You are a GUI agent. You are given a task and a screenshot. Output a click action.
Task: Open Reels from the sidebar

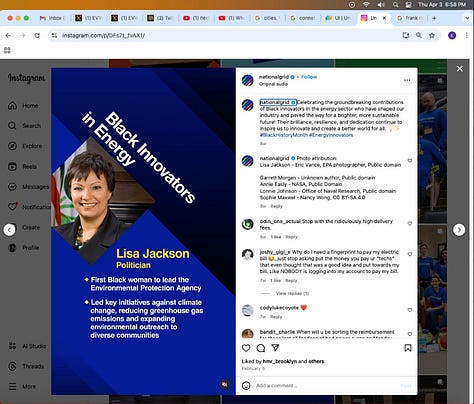coord(22,166)
